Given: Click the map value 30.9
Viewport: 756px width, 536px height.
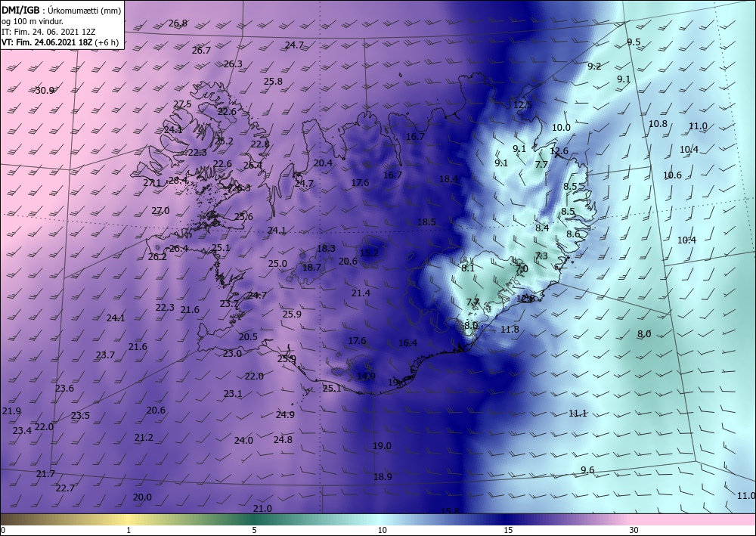Looking at the screenshot, I should (x=45, y=90).
